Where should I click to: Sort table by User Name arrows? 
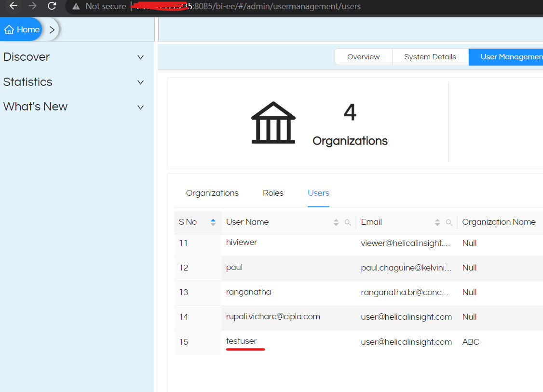click(x=336, y=222)
